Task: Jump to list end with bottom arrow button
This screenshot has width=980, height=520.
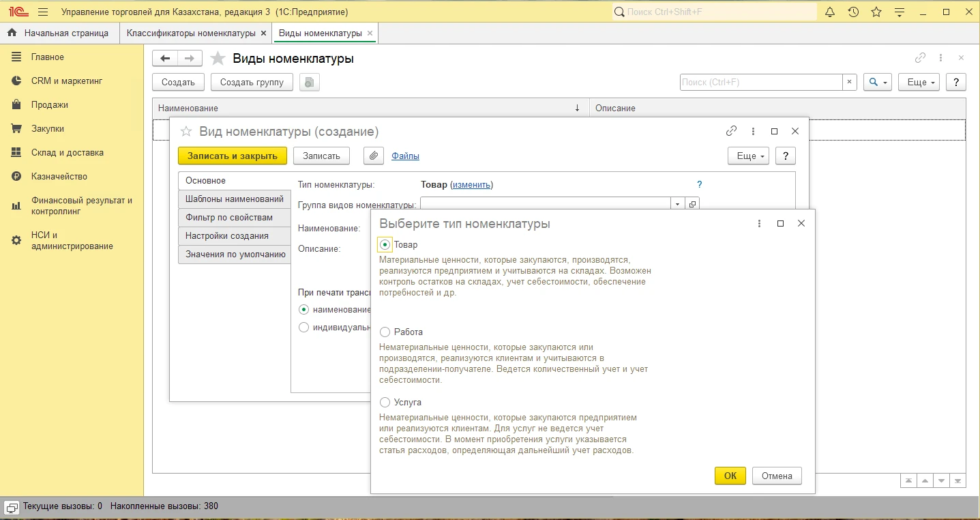Action: point(957,480)
